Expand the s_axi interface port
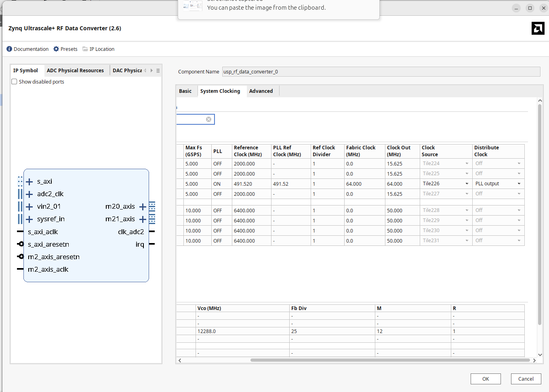This screenshot has height=392, width=549. [x=29, y=181]
